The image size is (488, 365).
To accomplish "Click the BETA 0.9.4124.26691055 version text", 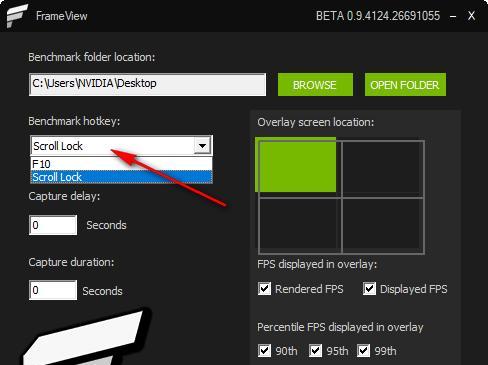I will click(378, 16).
